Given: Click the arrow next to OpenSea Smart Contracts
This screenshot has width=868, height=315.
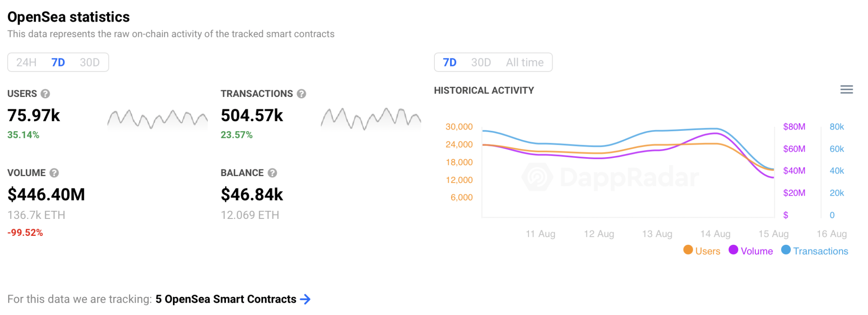Looking at the screenshot, I should click(305, 299).
